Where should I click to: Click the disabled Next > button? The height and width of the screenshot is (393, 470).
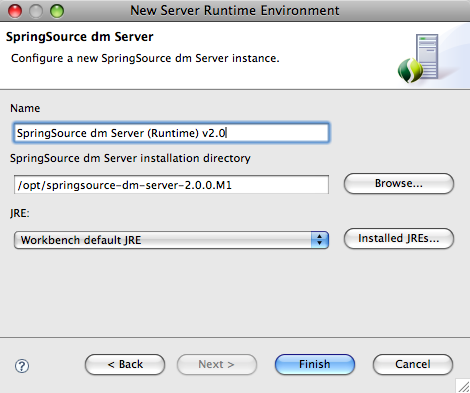point(217,364)
